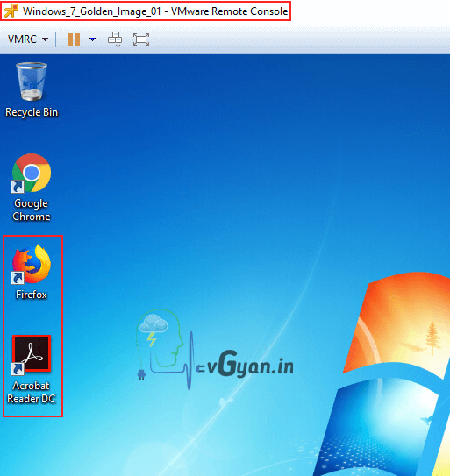Select the Google Chrome shortcut icon
The width and height of the screenshot is (450, 476).
point(32,173)
